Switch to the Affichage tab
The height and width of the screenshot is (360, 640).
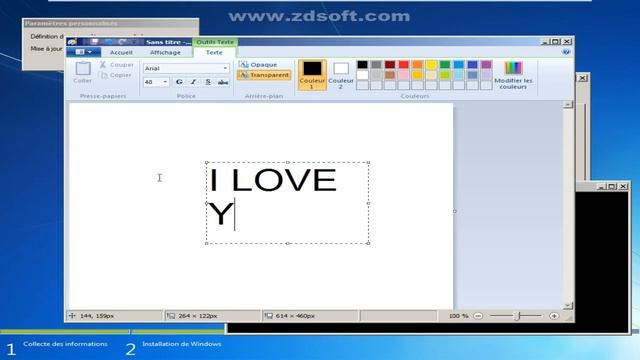[x=165, y=53]
